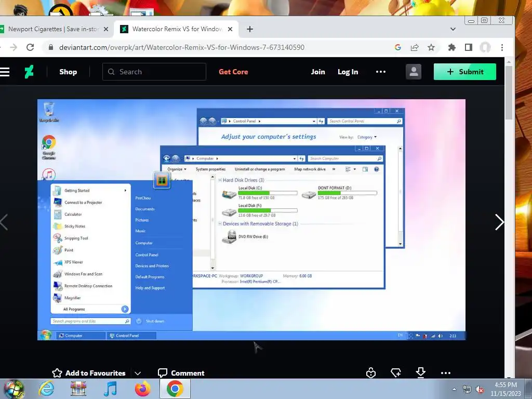This screenshot has width=532, height=399.
Task: Show hidden system tray icons
Action: (x=454, y=389)
